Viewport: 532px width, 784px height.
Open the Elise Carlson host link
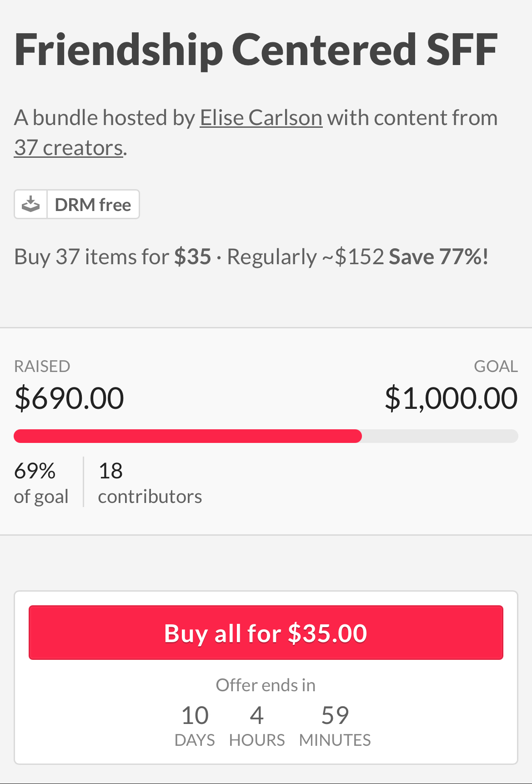[261, 118]
